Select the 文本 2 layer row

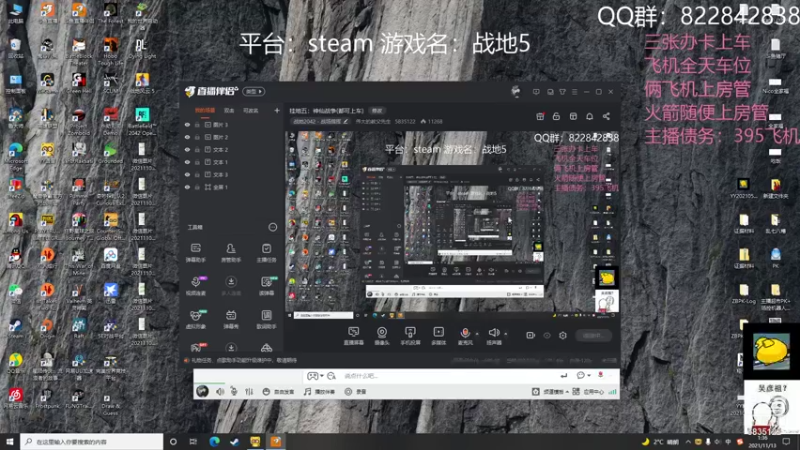click(x=232, y=149)
